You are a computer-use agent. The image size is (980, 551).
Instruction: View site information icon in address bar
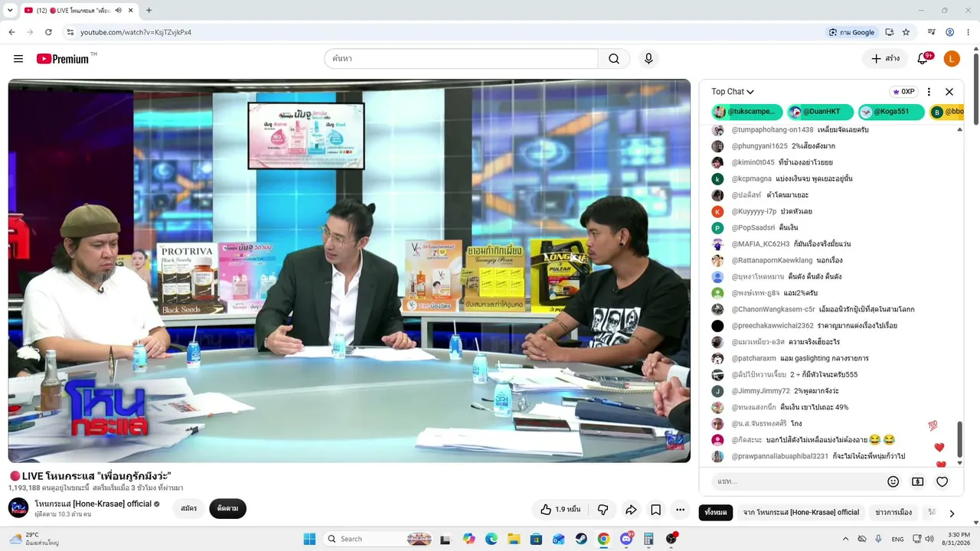tap(70, 32)
